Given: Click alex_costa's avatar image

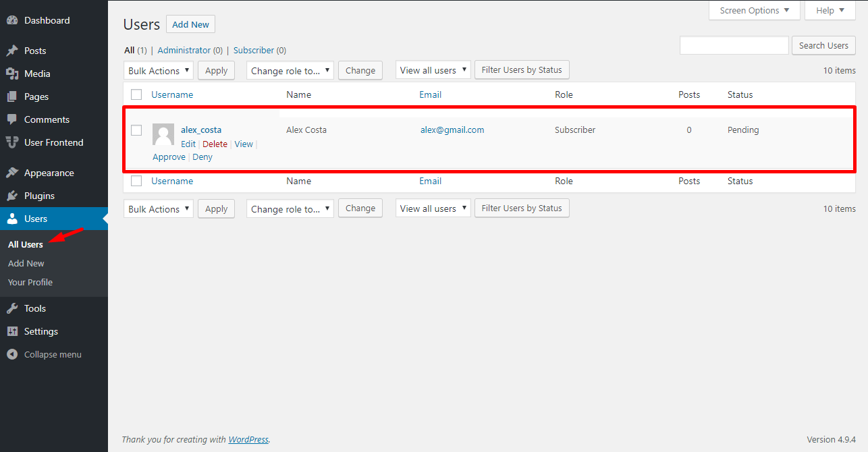Looking at the screenshot, I should (x=163, y=134).
